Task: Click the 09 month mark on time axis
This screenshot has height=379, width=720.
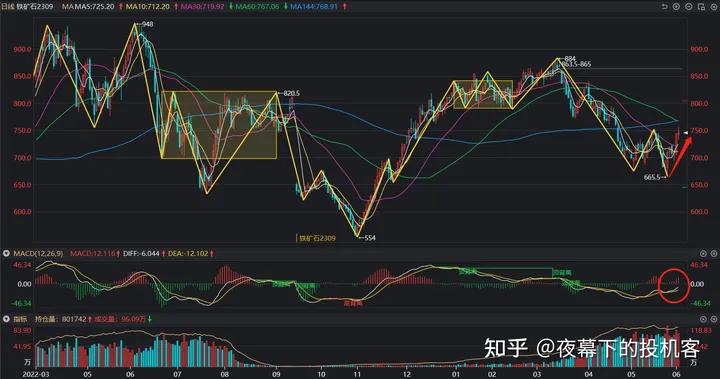Action: pyautogui.click(x=276, y=374)
